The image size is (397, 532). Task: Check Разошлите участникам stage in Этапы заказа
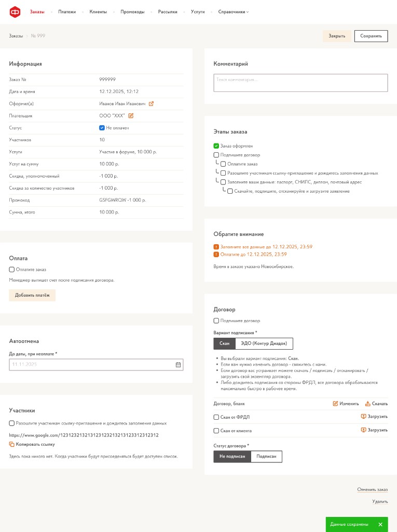[223, 173]
